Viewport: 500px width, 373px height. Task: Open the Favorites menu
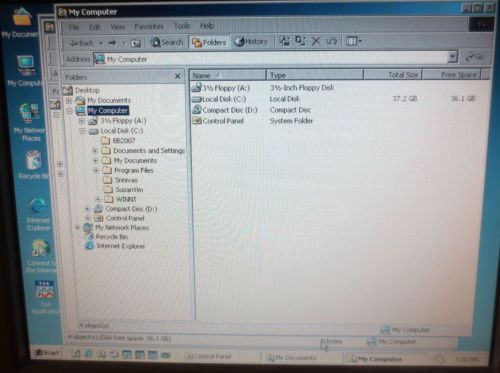tap(149, 26)
